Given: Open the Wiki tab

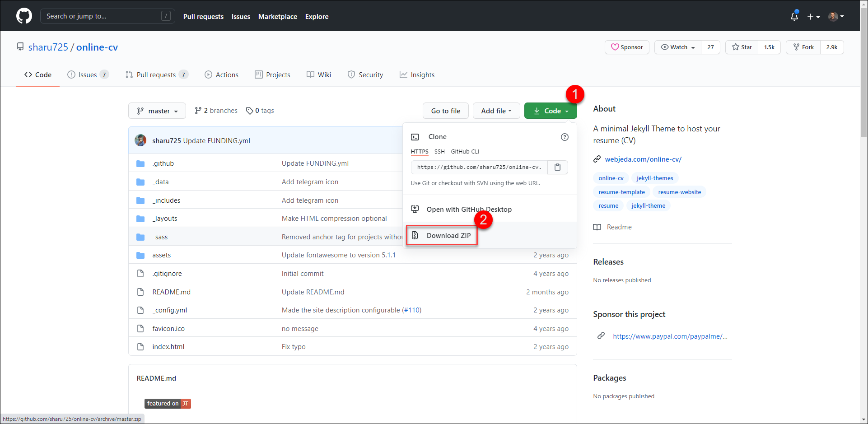Looking at the screenshot, I should (319, 75).
